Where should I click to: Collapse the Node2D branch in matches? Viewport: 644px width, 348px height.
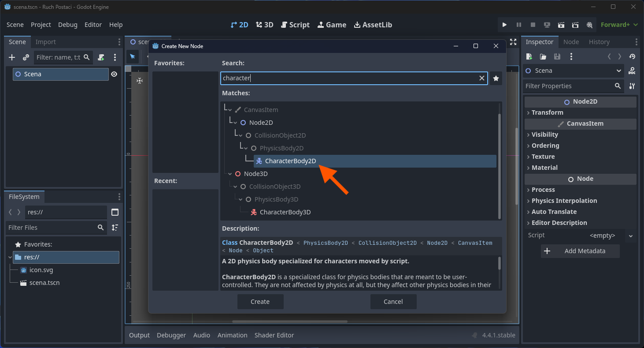pyautogui.click(x=236, y=123)
